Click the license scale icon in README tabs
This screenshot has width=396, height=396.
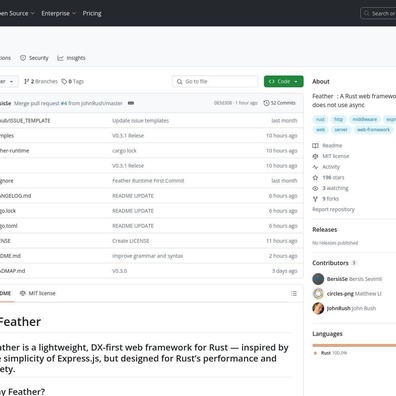pos(23,293)
